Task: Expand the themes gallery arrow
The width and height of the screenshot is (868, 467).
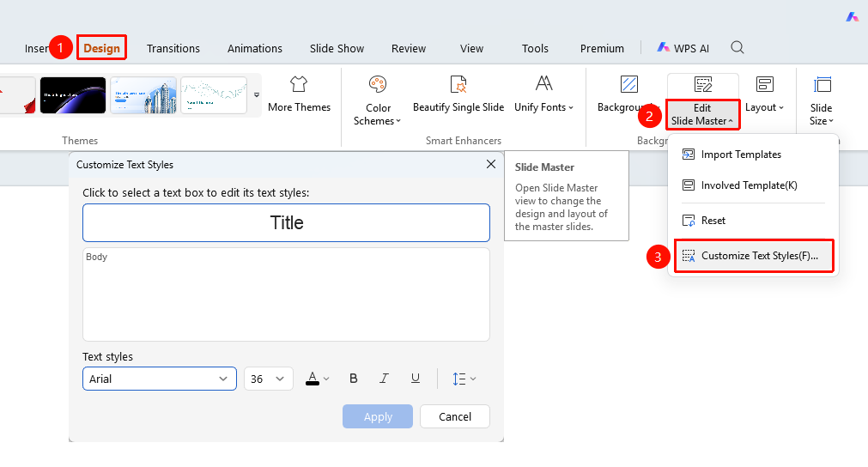Action: (x=257, y=95)
